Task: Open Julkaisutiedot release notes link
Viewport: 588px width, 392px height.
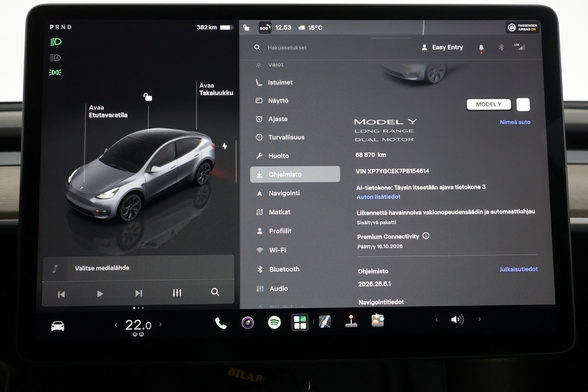Action: point(518,269)
